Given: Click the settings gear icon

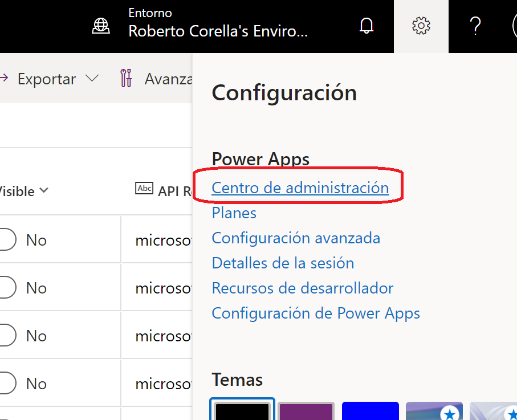Looking at the screenshot, I should tap(421, 26).
